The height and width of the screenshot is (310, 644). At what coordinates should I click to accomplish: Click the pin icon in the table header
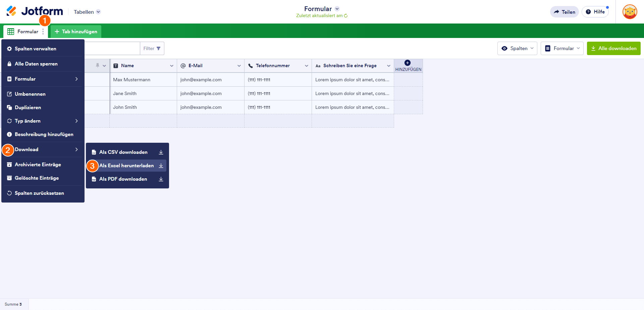click(98, 65)
